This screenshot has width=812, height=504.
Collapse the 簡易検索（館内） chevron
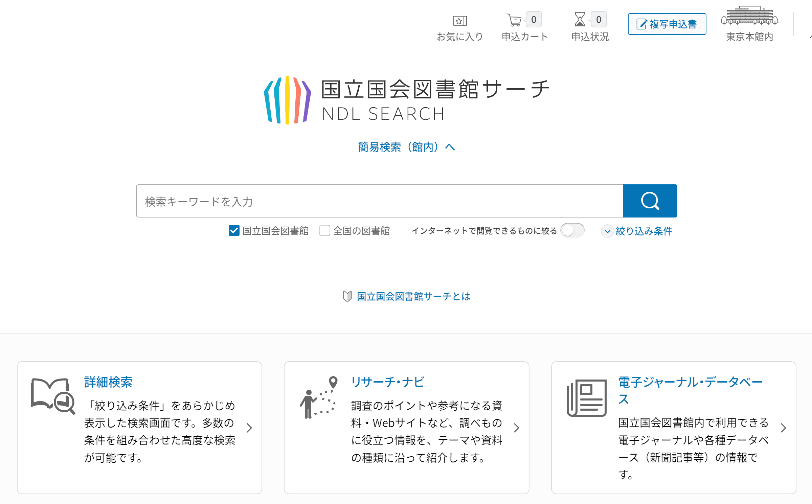(x=450, y=147)
